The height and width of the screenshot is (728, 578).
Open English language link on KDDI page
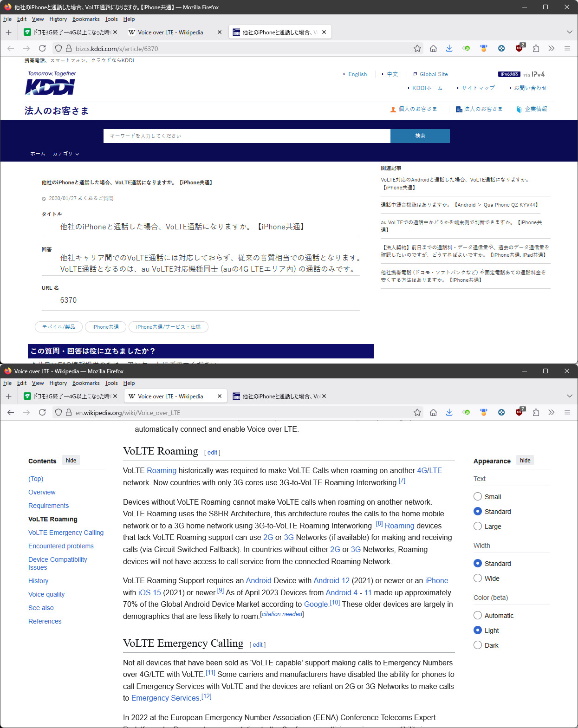(x=357, y=74)
